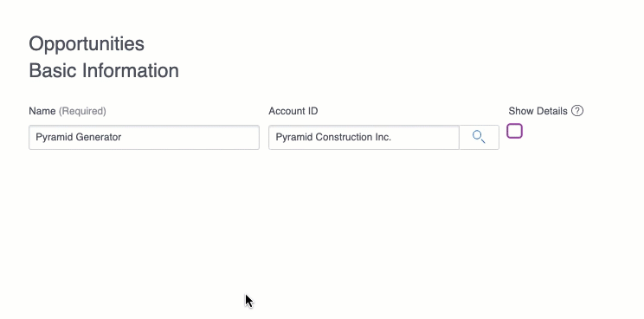The image size is (644, 319).
Task: Click the Name field label
Action: pyautogui.click(x=42, y=111)
